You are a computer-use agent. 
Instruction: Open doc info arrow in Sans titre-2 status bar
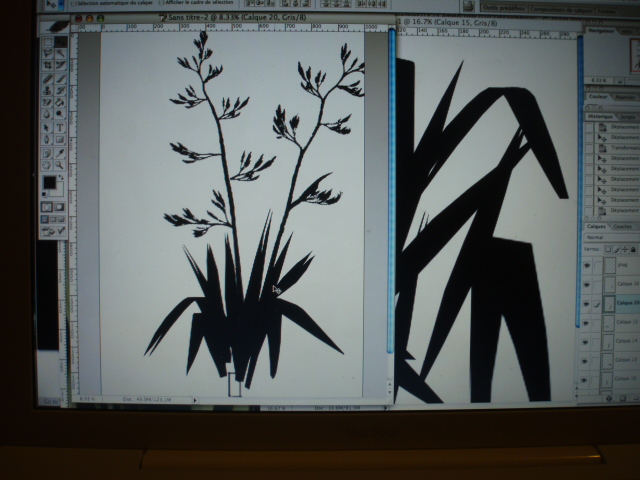click(195, 400)
